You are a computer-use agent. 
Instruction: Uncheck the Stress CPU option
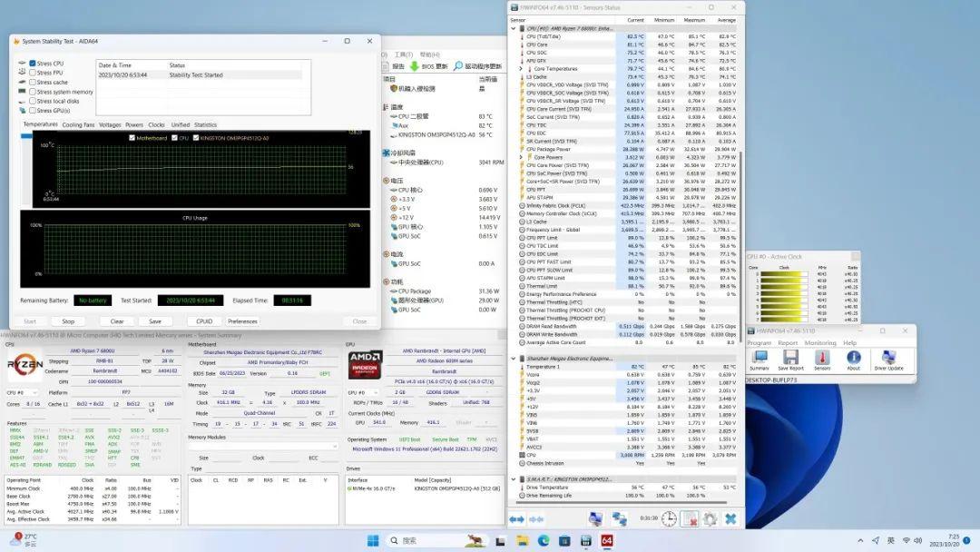coord(34,64)
